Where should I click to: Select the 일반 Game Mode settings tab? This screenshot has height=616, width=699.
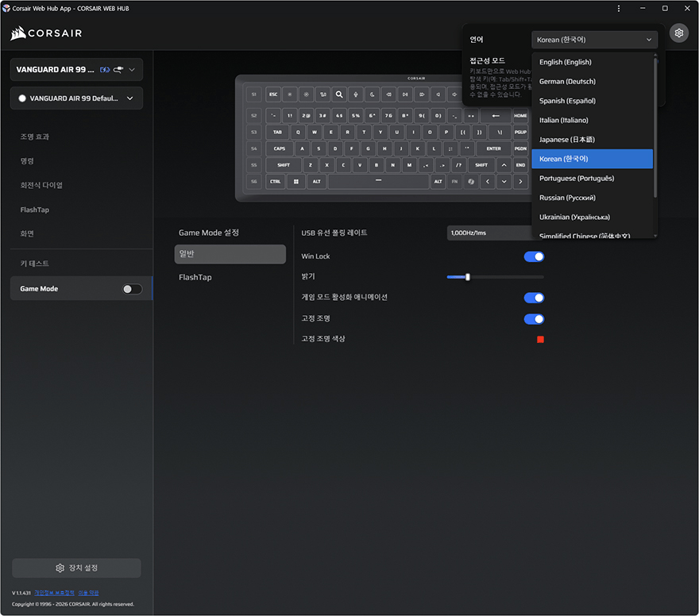230,254
